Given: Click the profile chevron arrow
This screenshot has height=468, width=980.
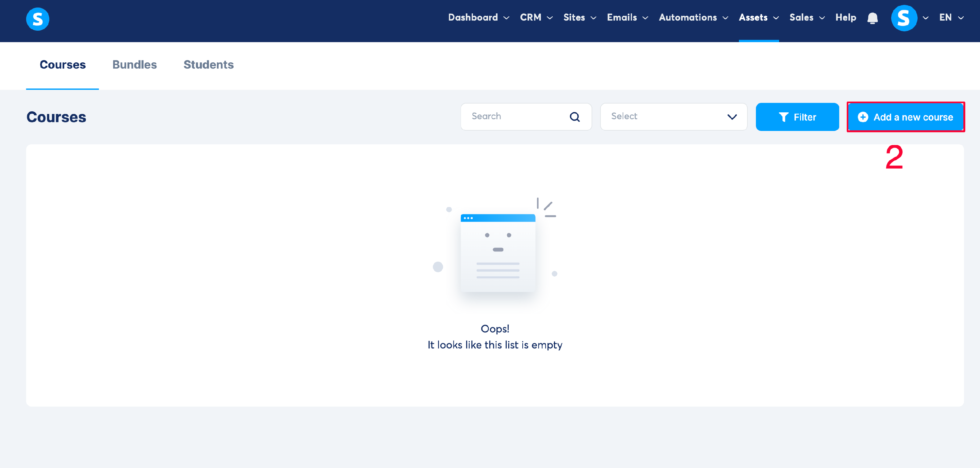Looking at the screenshot, I should pos(925,18).
